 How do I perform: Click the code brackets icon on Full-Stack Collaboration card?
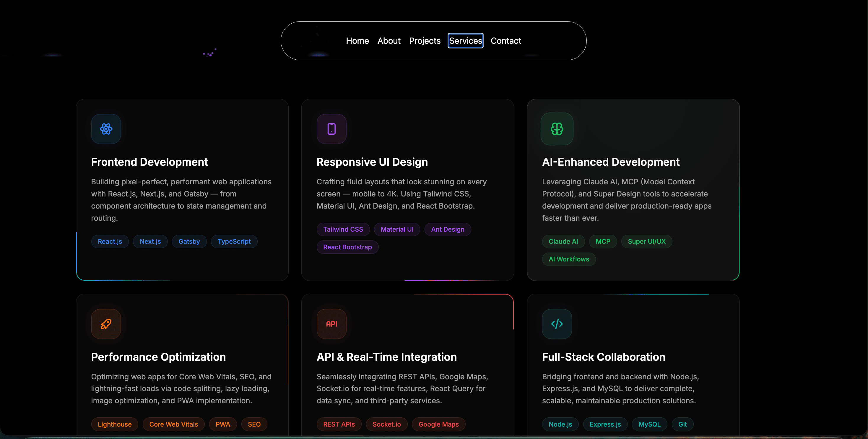(557, 324)
